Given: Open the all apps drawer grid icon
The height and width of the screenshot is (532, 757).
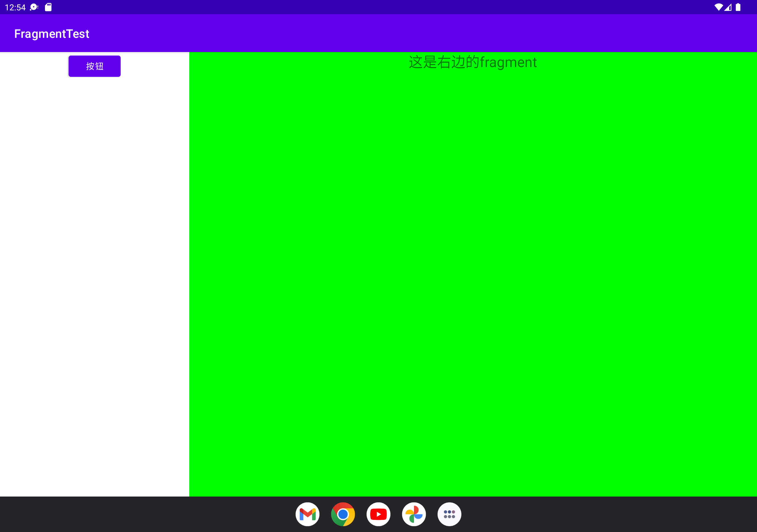Looking at the screenshot, I should click(449, 514).
